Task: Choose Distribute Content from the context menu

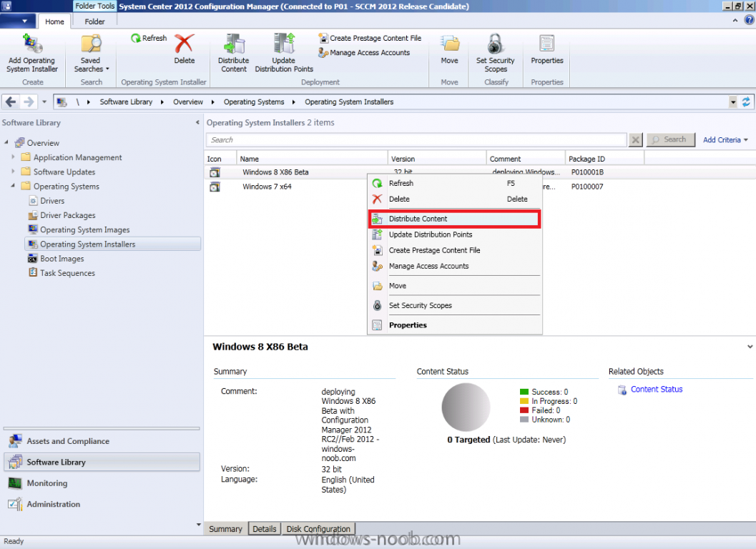Action: coord(454,219)
